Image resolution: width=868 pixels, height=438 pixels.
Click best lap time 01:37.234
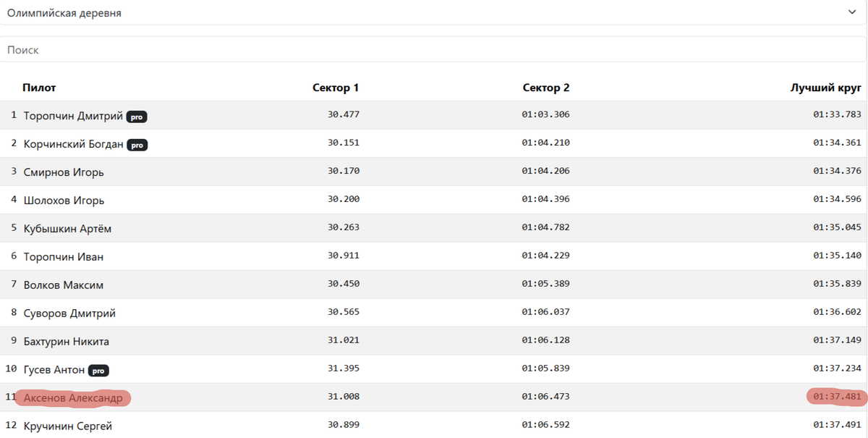[837, 368]
